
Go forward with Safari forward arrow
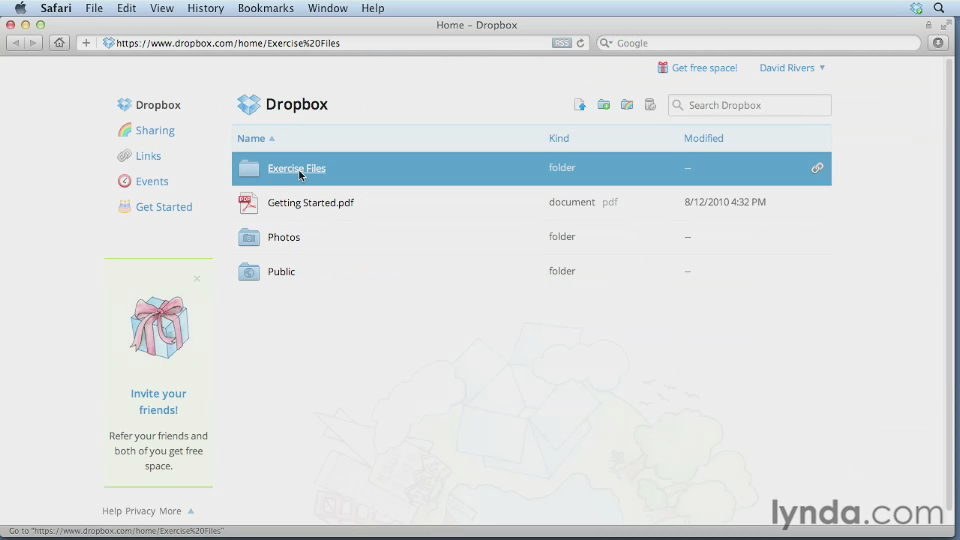(33, 43)
